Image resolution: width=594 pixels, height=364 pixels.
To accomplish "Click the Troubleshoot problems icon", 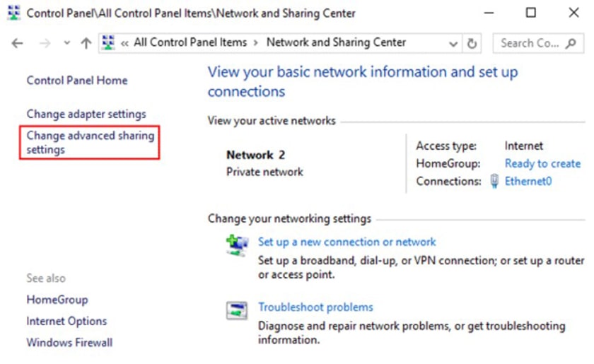I will [236, 310].
